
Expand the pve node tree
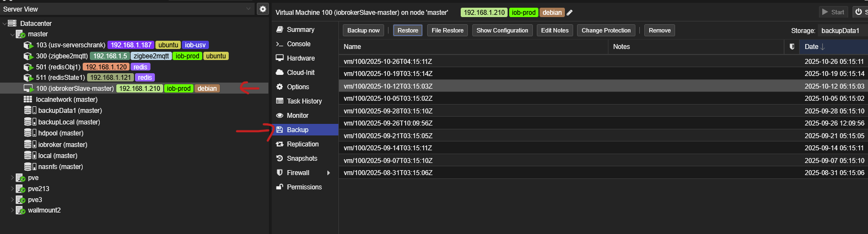12,178
